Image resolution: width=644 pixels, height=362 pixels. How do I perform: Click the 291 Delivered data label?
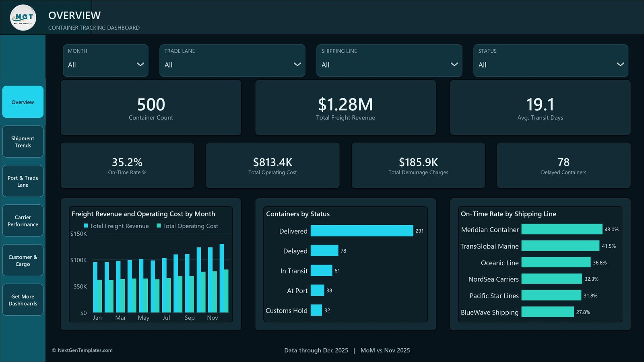click(419, 231)
